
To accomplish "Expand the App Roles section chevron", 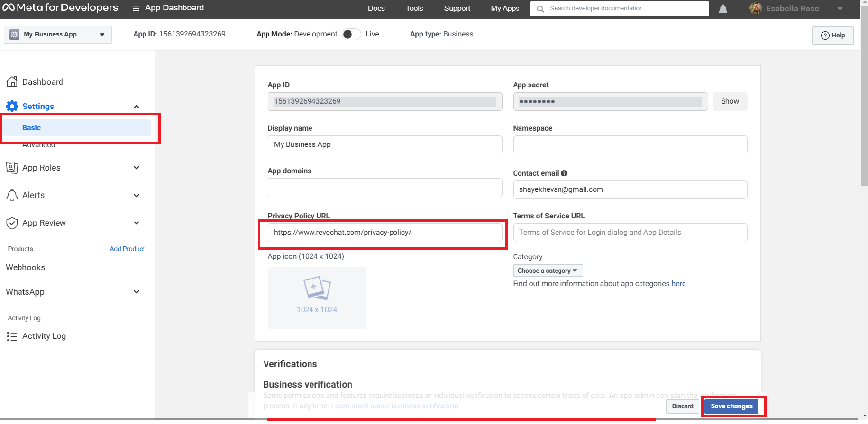I will tap(137, 168).
